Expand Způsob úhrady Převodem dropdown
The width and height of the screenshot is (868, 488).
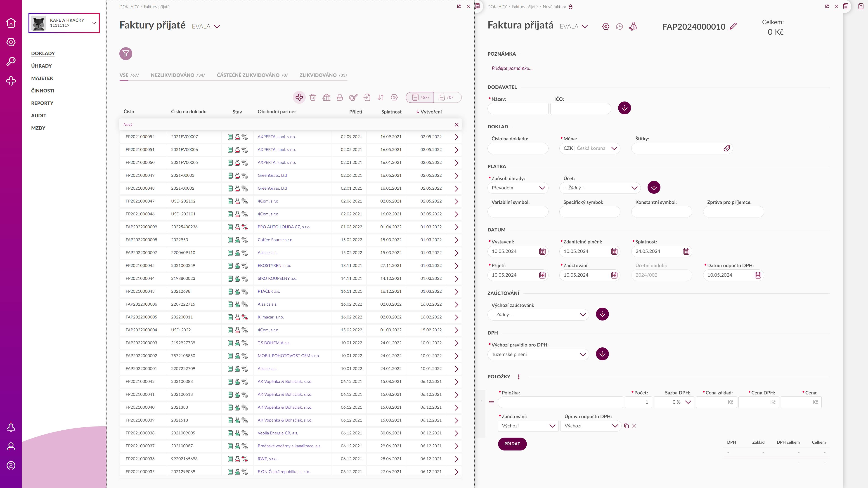[518, 188]
